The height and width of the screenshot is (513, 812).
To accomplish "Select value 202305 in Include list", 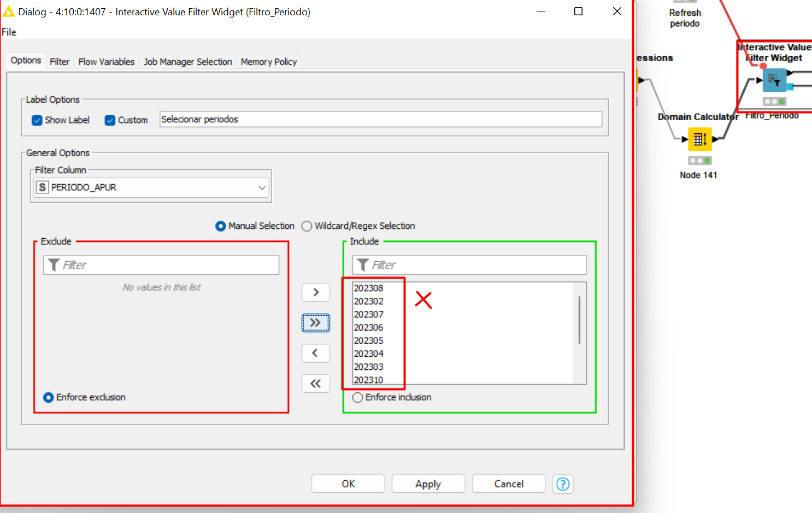I will click(369, 341).
